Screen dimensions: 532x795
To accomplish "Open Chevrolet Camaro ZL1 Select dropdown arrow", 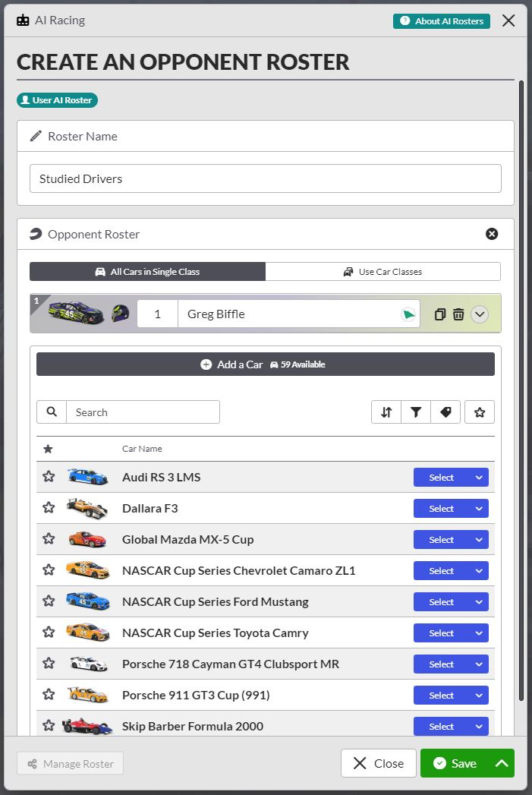I will 479,570.
